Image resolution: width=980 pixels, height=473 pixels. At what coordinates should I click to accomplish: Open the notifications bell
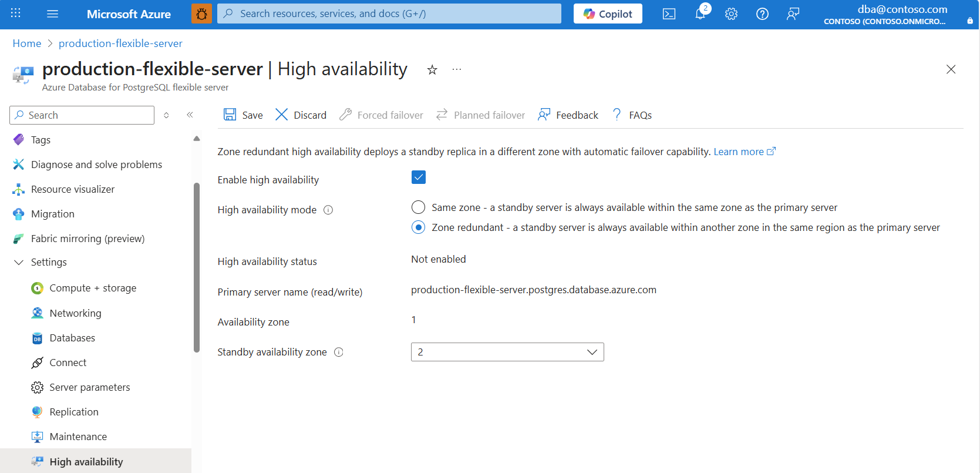pyautogui.click(x=700, y=14)
